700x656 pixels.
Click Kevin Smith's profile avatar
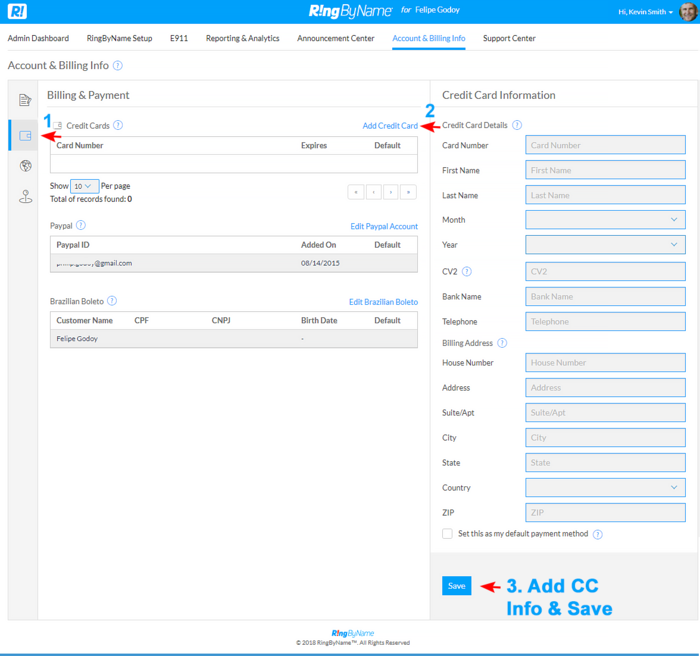[x=688, y=11]
